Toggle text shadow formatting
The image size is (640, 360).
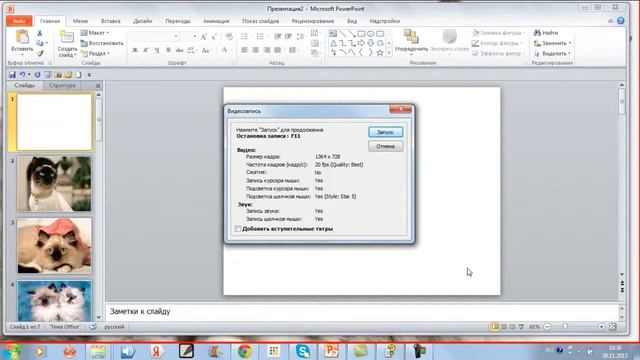(x=168, y=50)
